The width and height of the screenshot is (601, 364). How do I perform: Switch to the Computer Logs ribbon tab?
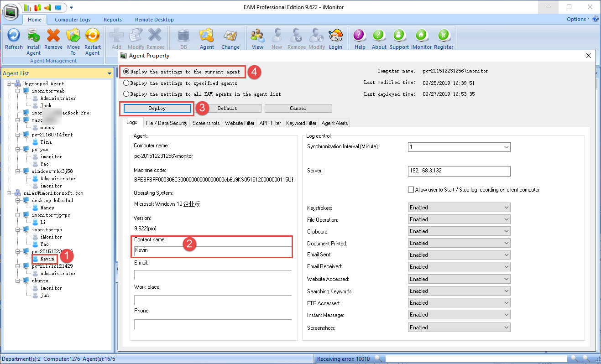(73, 20)
